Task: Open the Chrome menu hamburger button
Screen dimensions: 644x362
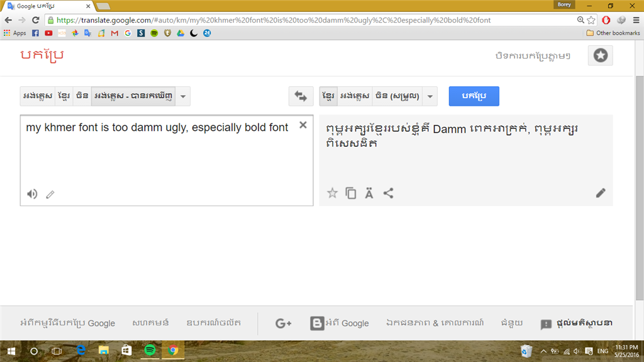Action: point(636,20)
